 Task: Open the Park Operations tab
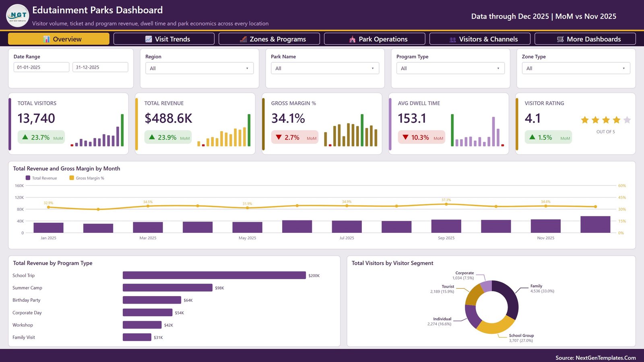click(x=375, y=39)
